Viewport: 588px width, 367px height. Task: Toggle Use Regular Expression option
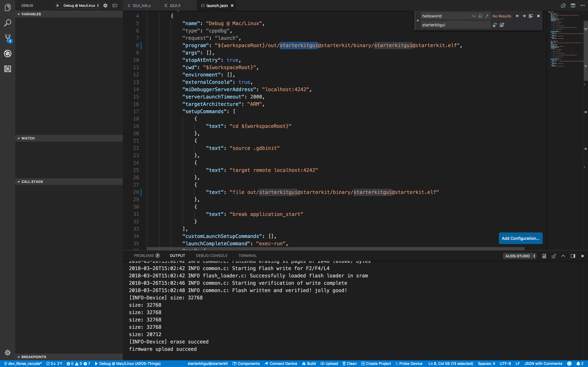487,16
